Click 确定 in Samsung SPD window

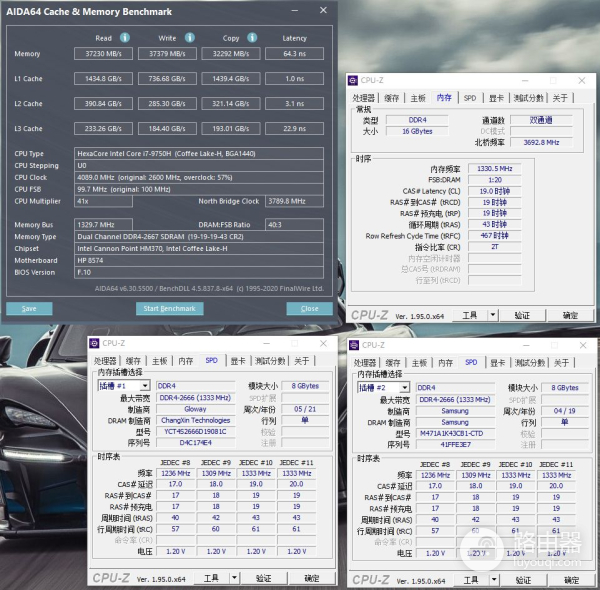coord(573,578)
